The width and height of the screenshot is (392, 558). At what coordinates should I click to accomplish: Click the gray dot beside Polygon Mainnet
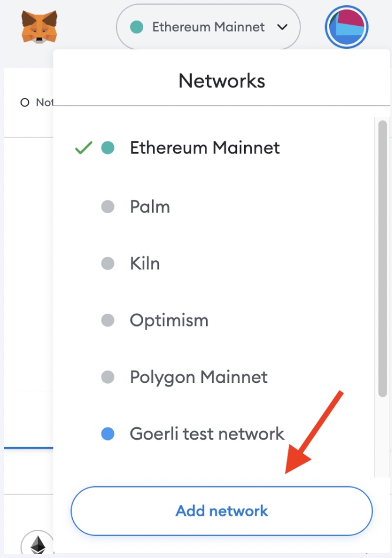[x=107, y=377]
